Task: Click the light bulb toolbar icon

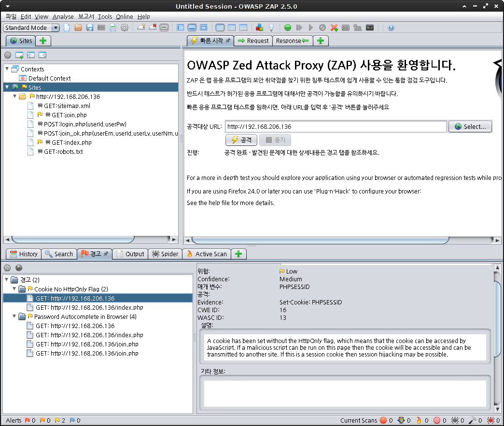Action: [x=271, y=27]
